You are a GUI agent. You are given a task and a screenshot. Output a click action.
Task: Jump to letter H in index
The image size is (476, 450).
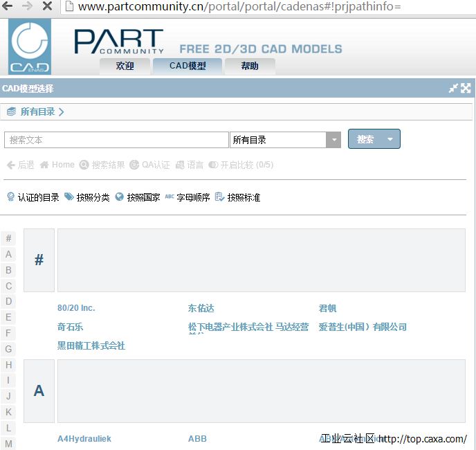8,365
